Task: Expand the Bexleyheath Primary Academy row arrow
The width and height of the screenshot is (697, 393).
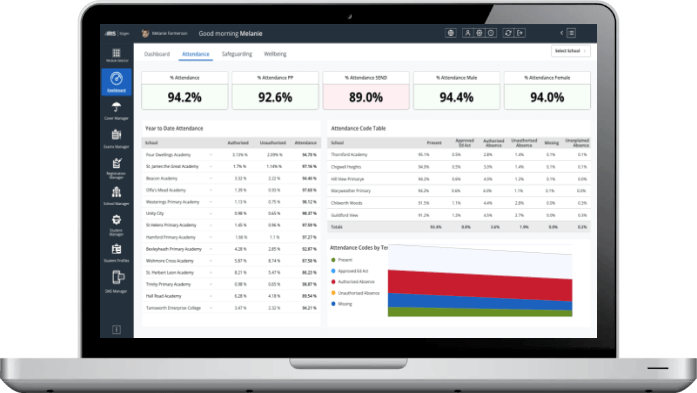Action: 211,249
